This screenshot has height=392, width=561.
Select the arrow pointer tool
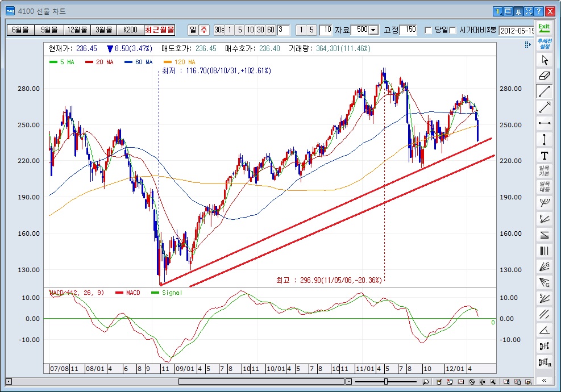click(x=545, y=60)
